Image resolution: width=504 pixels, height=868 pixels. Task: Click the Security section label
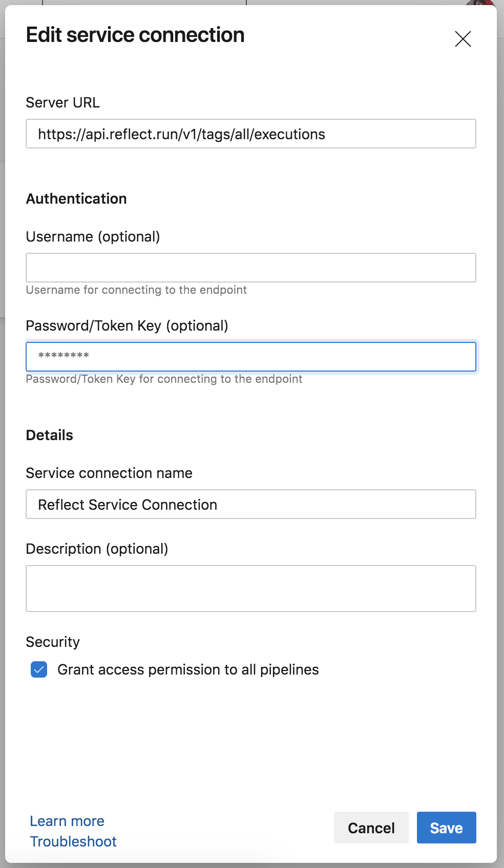click(x=52, y=642)
